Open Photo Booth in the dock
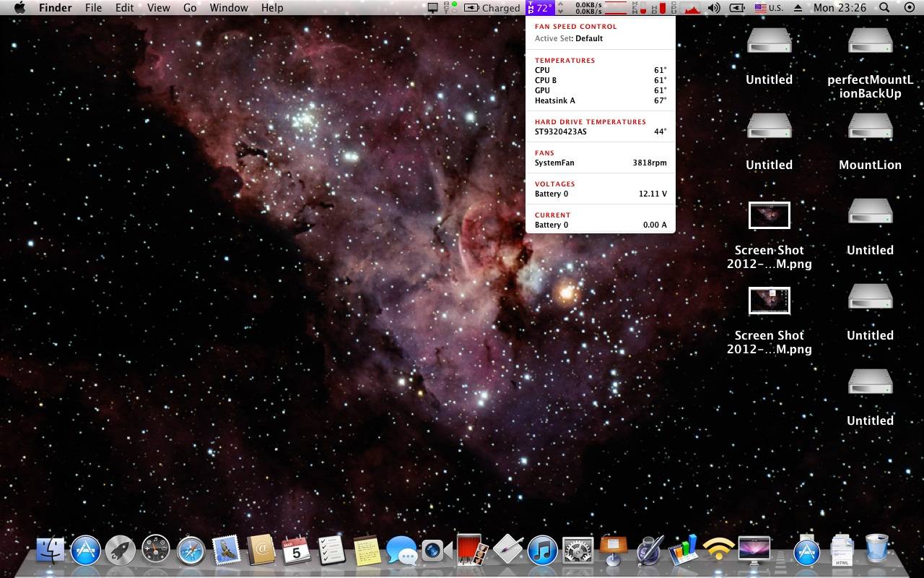Viewport: 924px width, 578px height. [471, 551]
